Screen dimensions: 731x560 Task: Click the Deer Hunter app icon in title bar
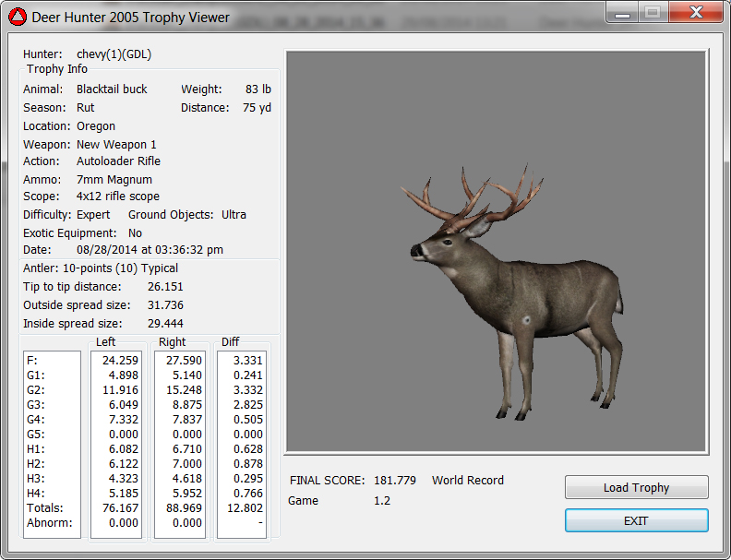pos(17,17)
